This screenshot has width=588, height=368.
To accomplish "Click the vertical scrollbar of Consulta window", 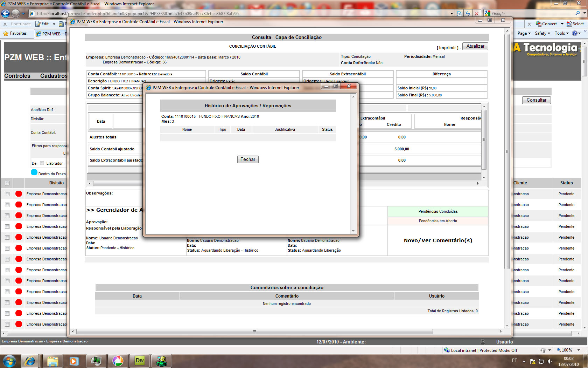I will point(507,151).
